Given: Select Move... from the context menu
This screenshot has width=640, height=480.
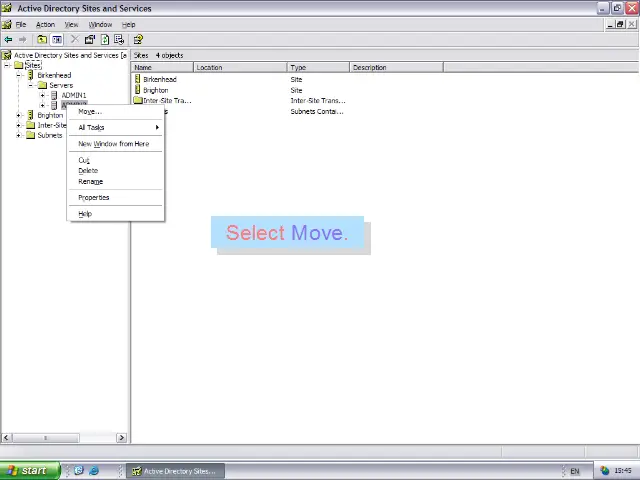Looking at the screenshot, I should point(116,111).
